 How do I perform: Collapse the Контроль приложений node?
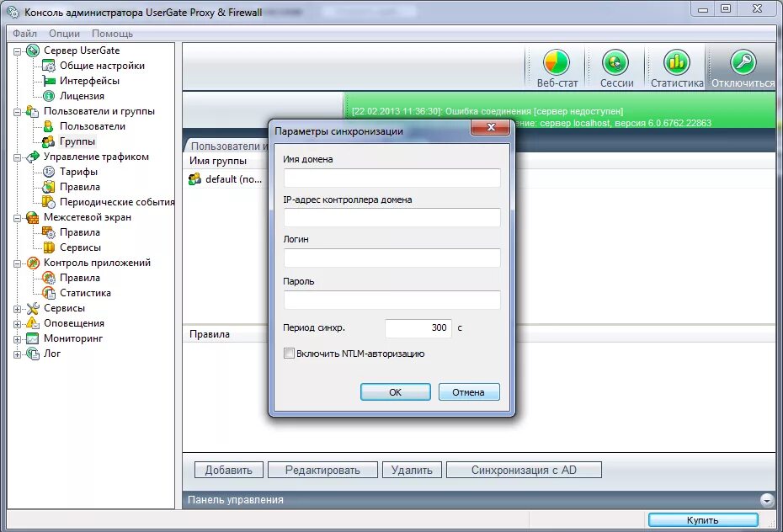coord(17,263)
